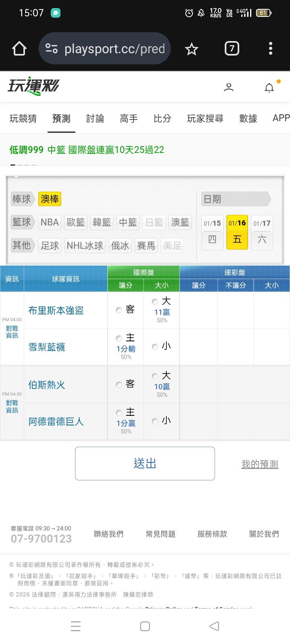Open the 玩家搜尋 tab
The height and width of the screenshot is (644, 290).
(x=205, y=118)
